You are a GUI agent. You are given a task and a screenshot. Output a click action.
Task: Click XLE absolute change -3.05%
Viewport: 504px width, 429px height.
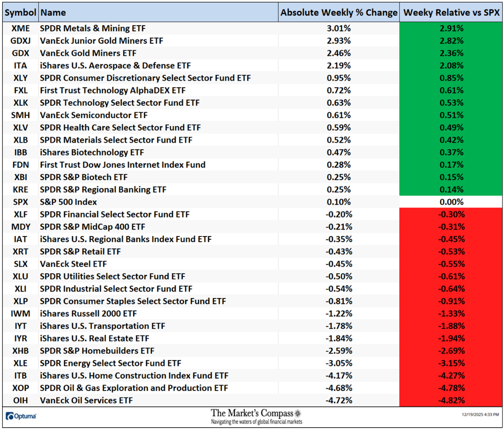[339, 363]
